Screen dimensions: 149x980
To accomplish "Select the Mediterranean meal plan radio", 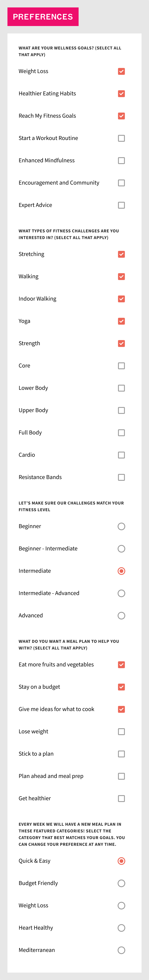I will coord(121,950).
